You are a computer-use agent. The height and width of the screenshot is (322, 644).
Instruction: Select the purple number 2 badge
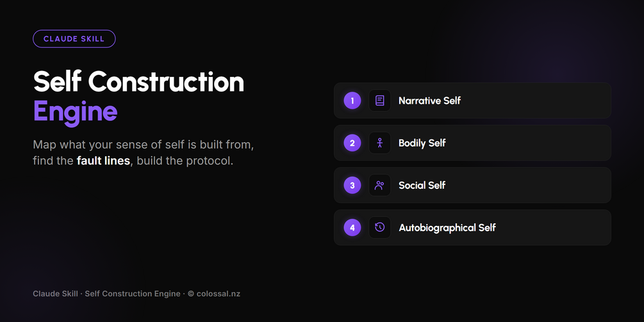click(x=352, y=143)
